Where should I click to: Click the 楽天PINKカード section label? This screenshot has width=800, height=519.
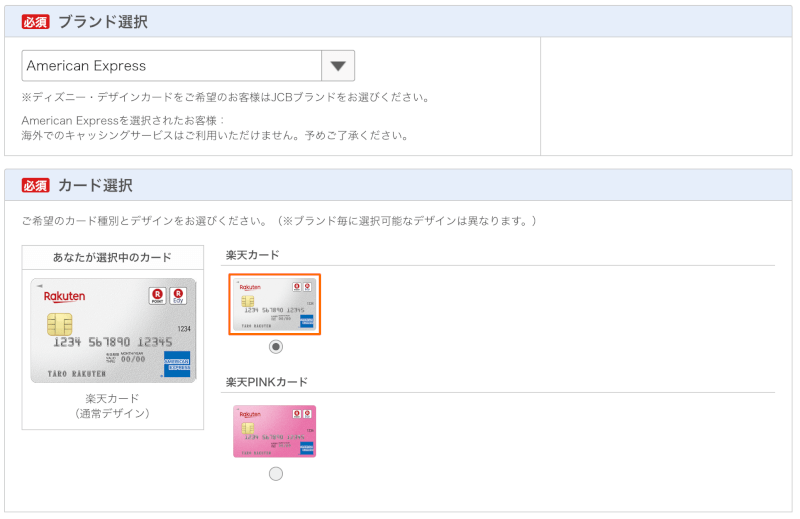[x=267, y=382]
